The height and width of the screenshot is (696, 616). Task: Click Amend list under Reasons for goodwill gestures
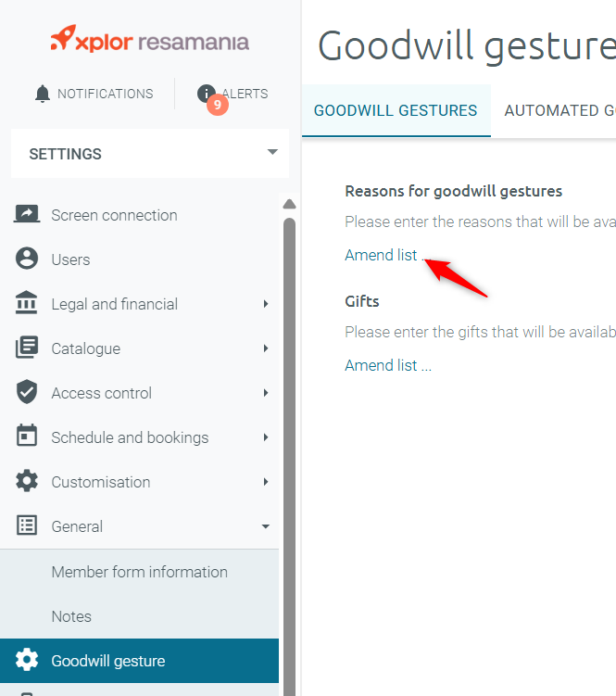388,255
